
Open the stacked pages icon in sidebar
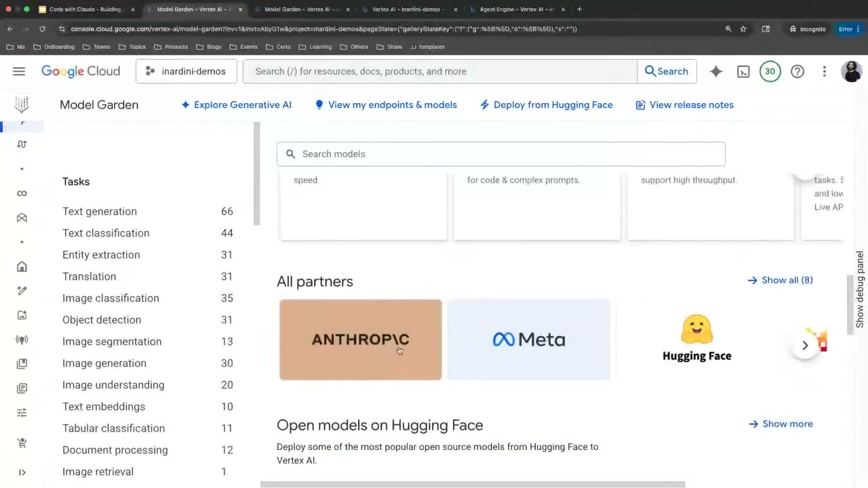(x=22, y=364)
